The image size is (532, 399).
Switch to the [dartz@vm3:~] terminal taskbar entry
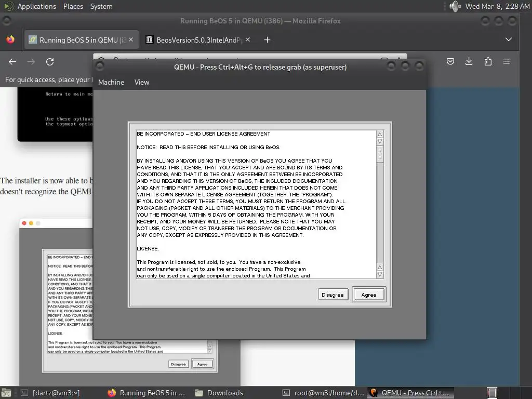50,393
